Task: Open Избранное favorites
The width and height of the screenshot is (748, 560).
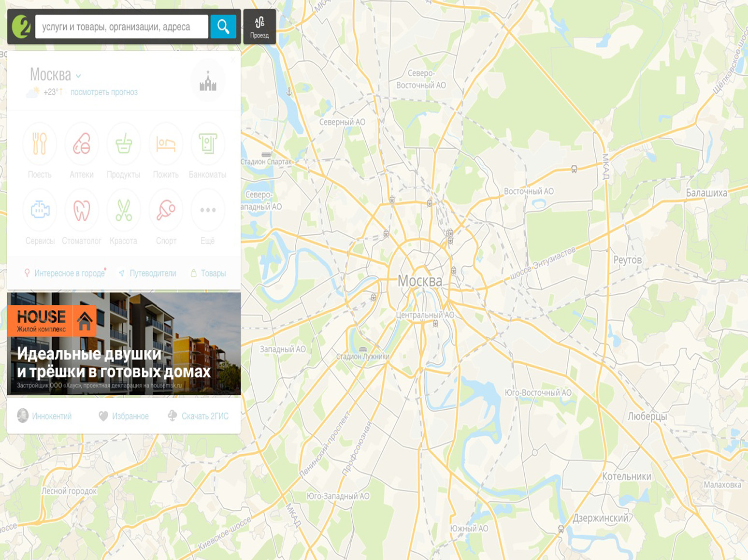Action: point(130,416)
